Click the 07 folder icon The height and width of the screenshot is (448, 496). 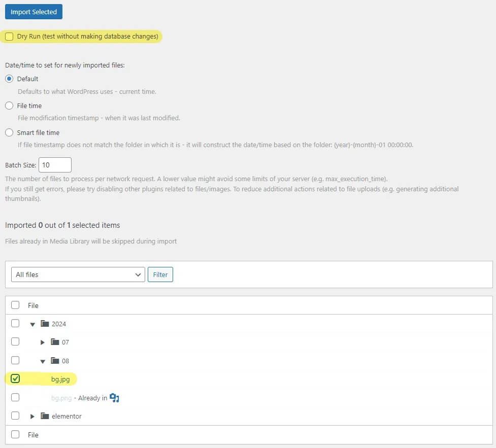coord(55,342)
